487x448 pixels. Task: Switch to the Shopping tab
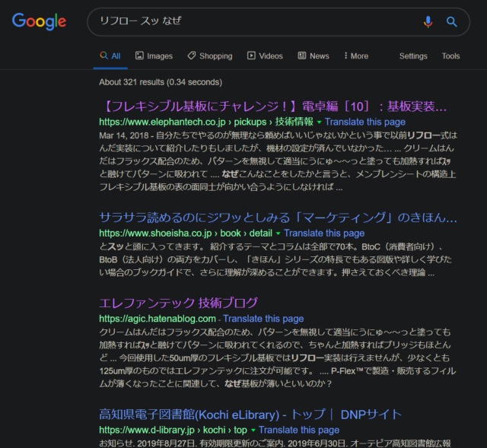pyautogui.click(x=210, y=56)
